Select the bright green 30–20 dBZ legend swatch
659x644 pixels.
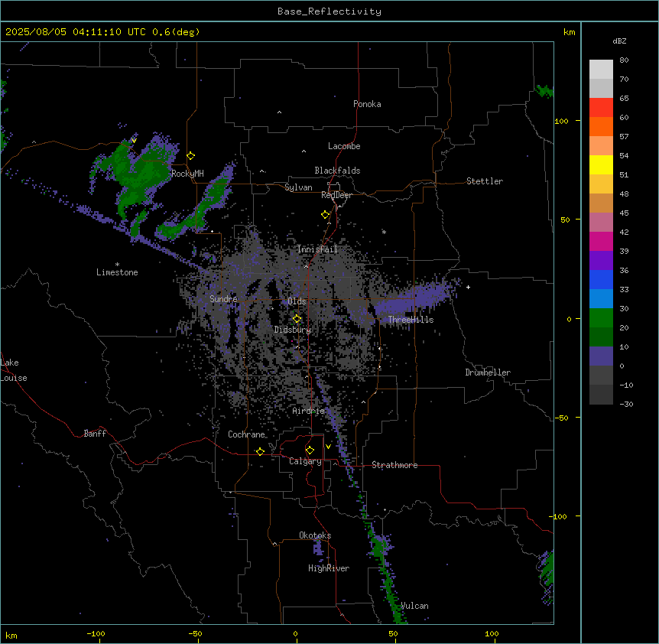pos(601,318)
